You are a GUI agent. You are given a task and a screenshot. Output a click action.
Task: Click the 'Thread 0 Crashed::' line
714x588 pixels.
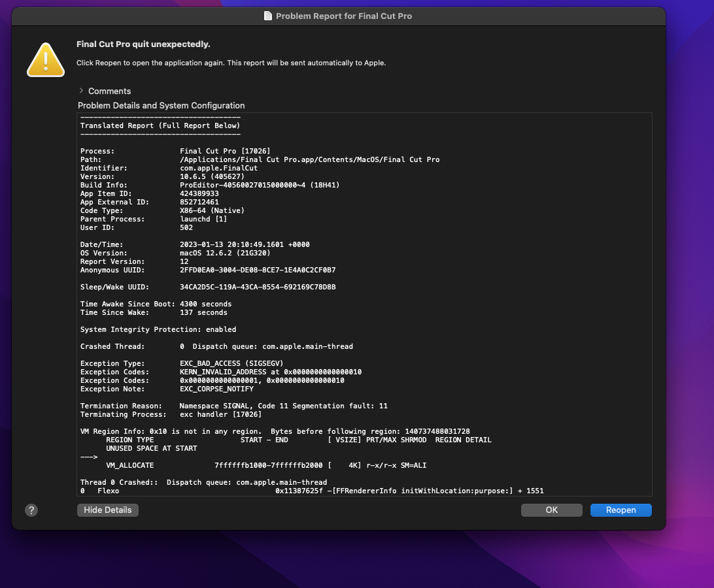coord(203,482)
